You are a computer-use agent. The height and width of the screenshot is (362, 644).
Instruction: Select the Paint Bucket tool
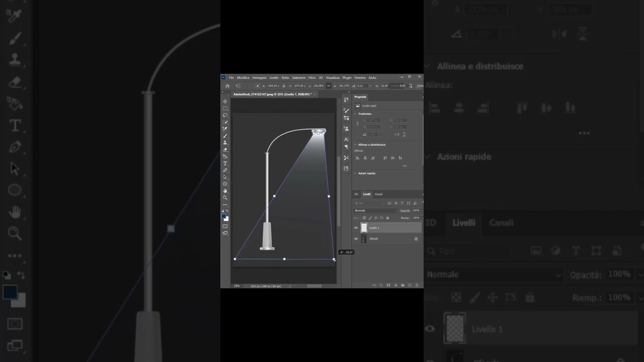[x=225, y=156]
